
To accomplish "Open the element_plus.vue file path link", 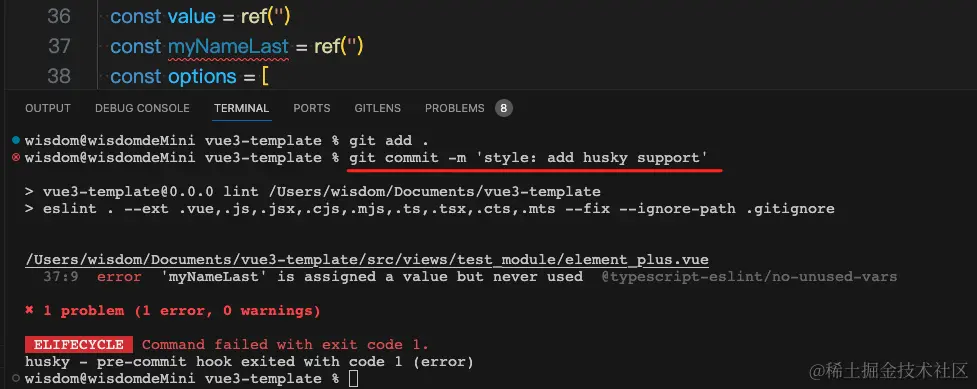I will [x=366, y=260].
